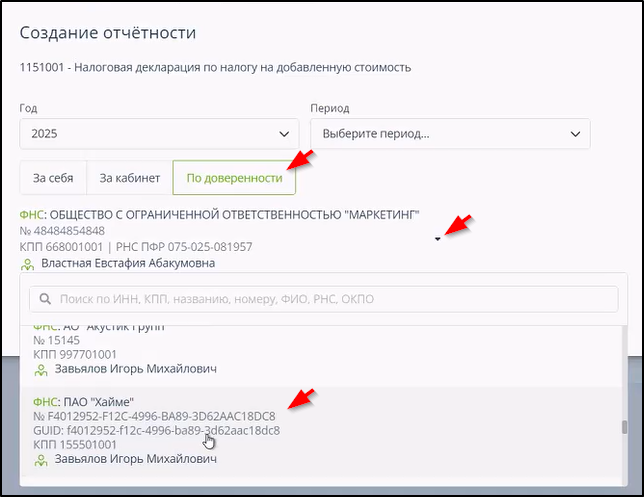Click the chevron in the Год dropdown
644x497 pixels.
[283, 134]
